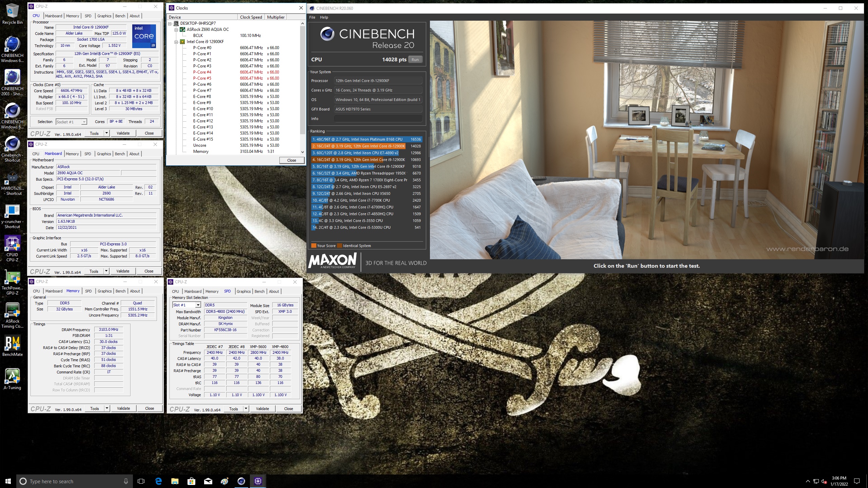Open the File menu in Cinebench

(x=312, y=17)
